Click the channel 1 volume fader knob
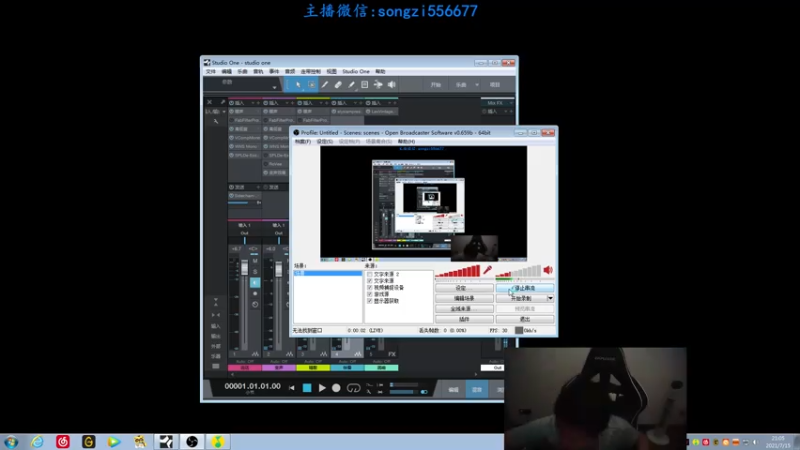 click(244, 267)
